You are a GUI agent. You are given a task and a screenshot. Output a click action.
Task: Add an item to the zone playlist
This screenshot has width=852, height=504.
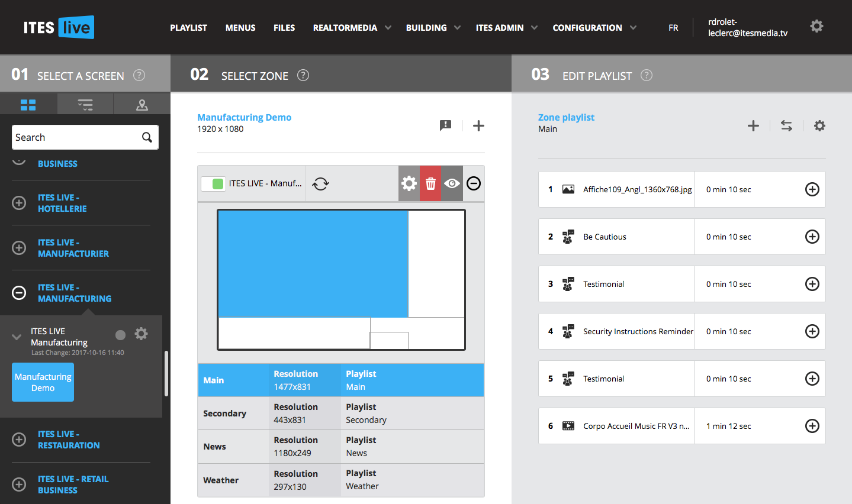tap(753, 125)
